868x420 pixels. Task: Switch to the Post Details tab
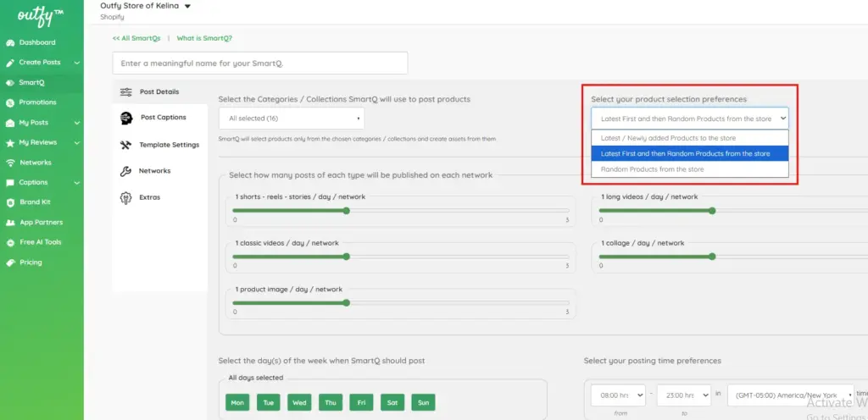(159, 91)
